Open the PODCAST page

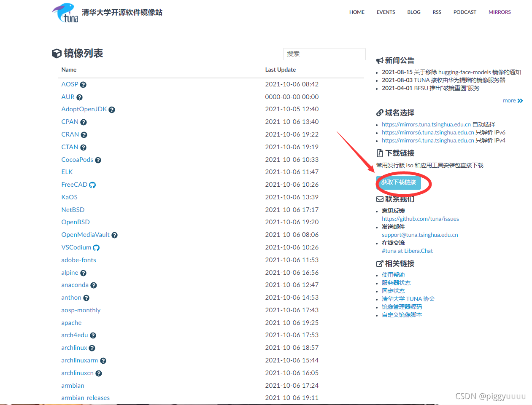click(465, 12)
